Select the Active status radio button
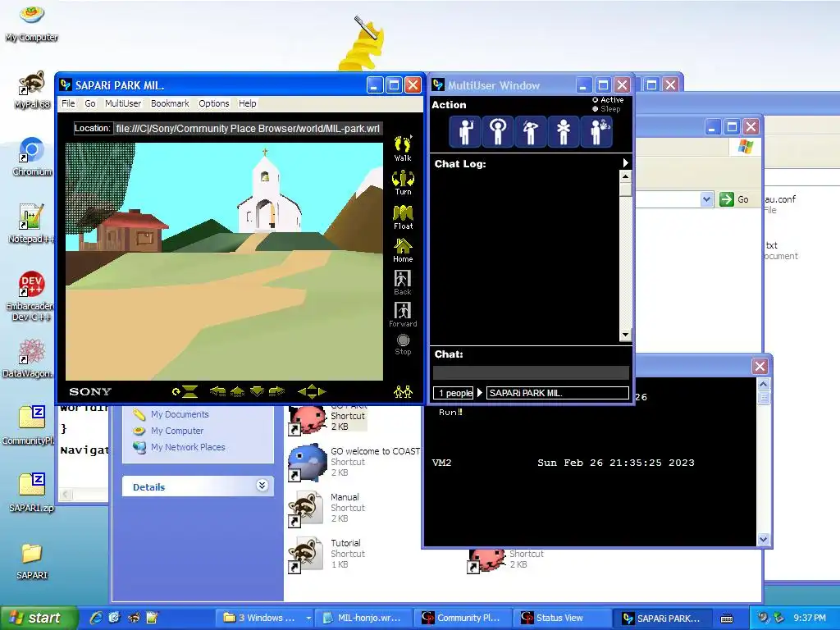 coord(596,99)
